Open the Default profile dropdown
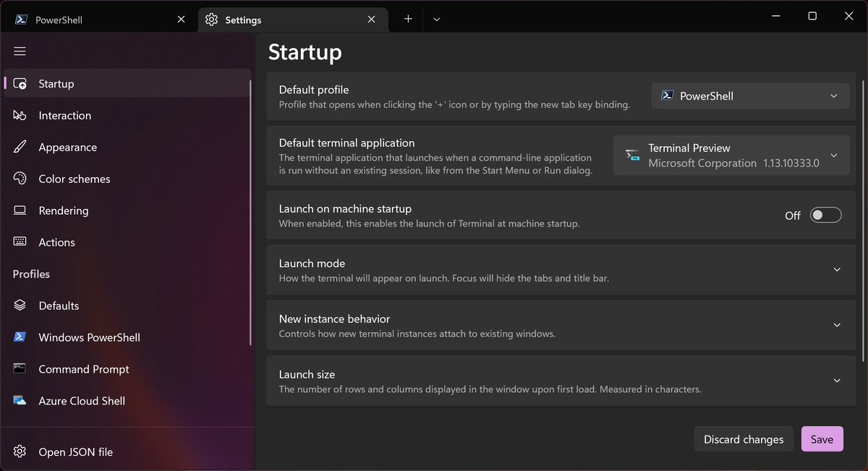This screenshot has height=471, width=868. click(751, 96)
